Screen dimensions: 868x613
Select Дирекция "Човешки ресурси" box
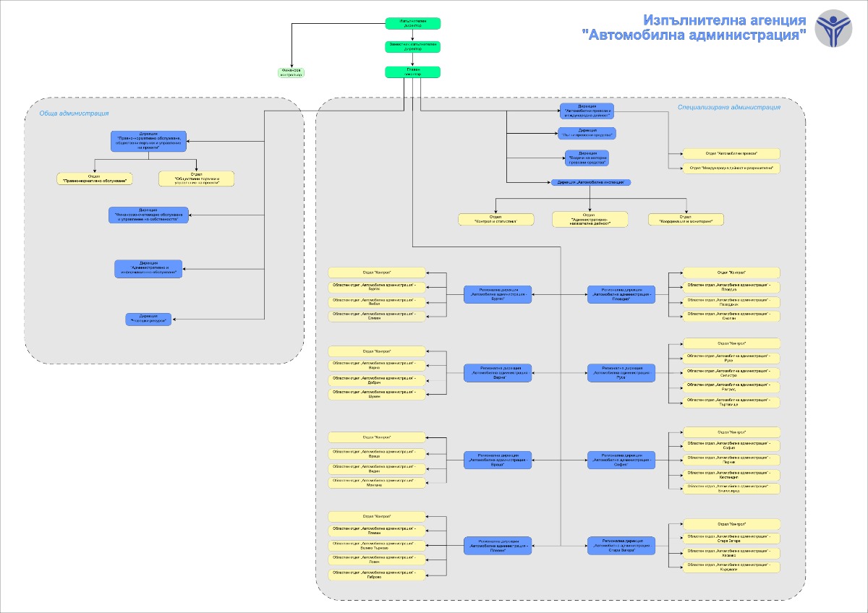149,320
